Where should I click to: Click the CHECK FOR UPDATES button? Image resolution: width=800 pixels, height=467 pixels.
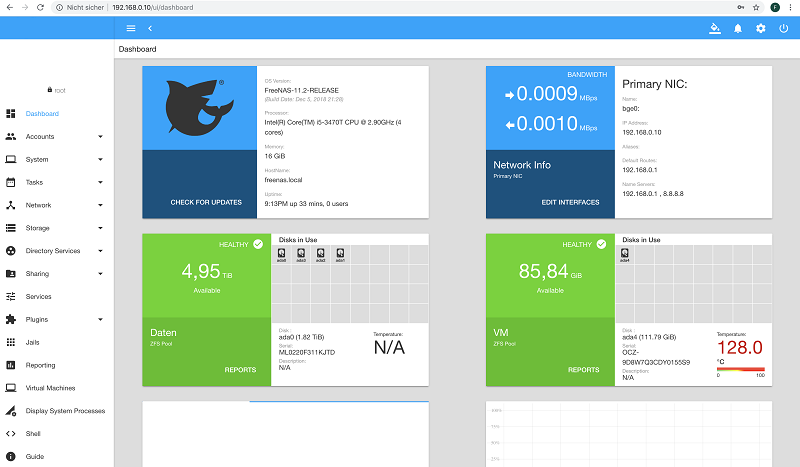coord(206,202)
